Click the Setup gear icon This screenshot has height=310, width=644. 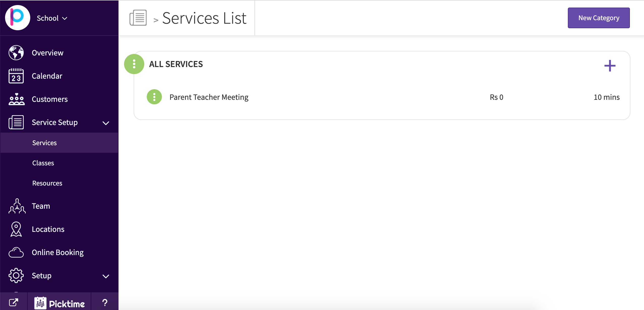(x=16, y=275)
